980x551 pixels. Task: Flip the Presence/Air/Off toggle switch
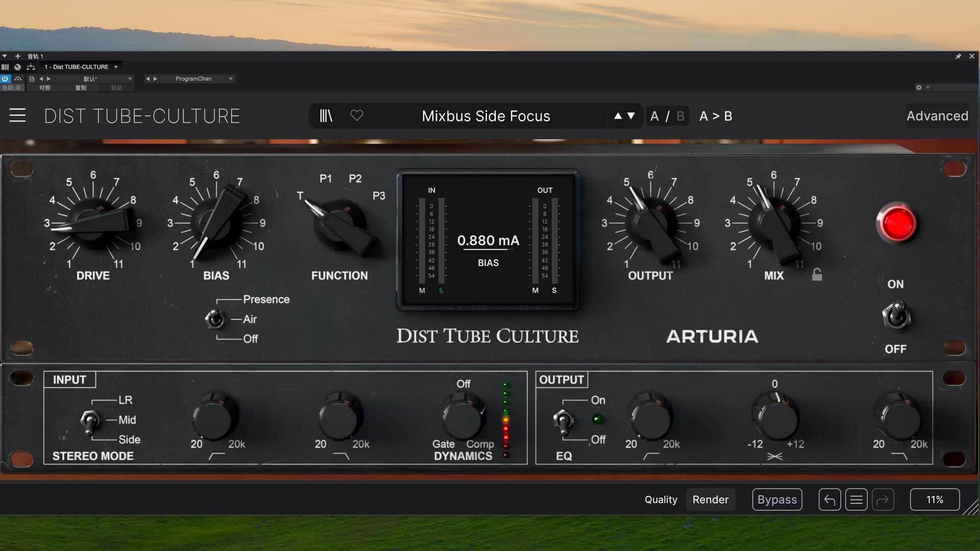pyautogui.click(x=215, y=319)
